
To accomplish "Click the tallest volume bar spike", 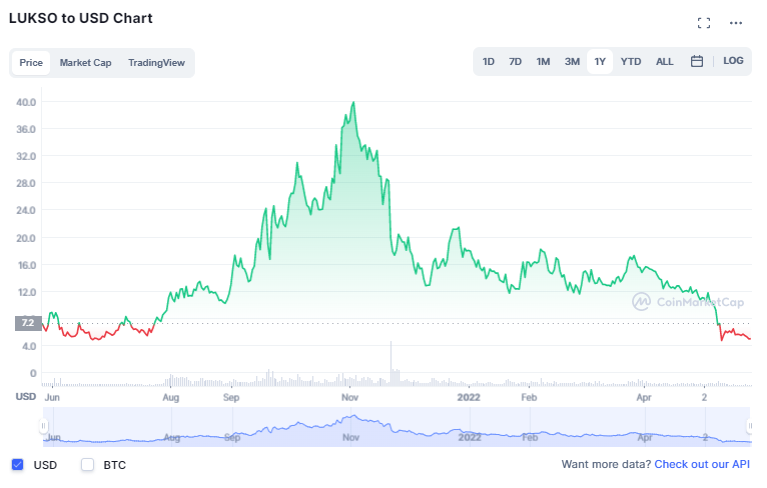I will [x=391, y=363].
